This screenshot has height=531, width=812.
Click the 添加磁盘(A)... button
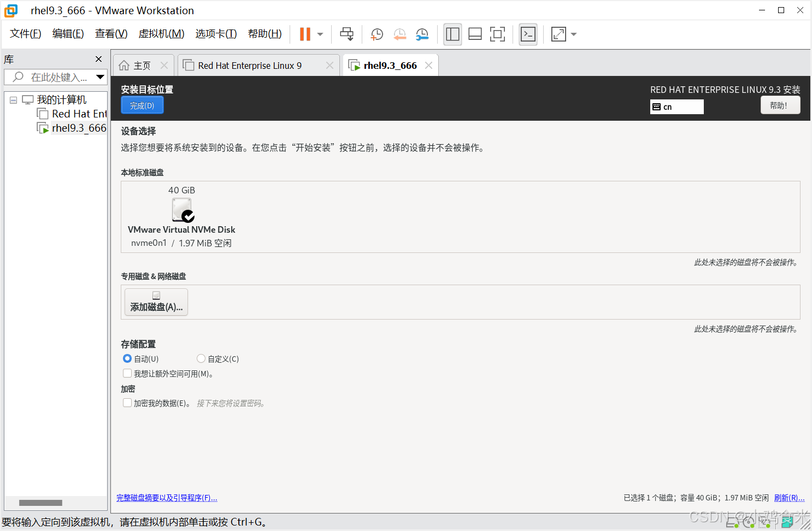pyautogui.click(x=156, y=302)
